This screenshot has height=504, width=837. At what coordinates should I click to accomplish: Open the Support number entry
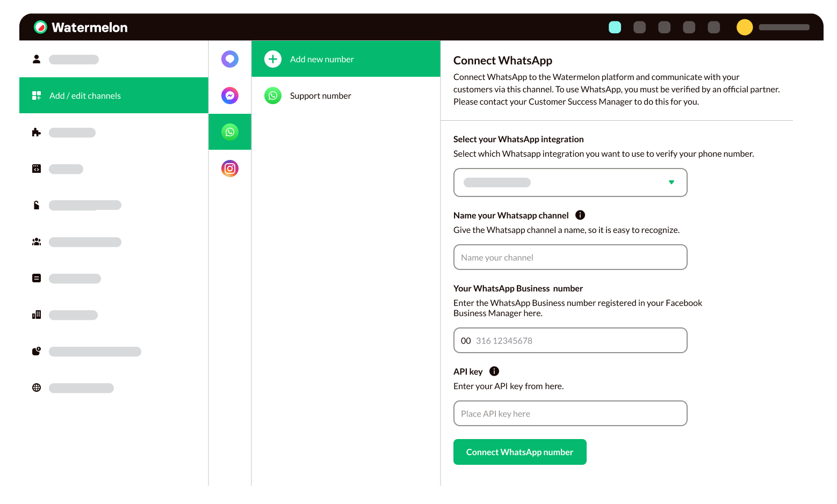tap(346, 96)
